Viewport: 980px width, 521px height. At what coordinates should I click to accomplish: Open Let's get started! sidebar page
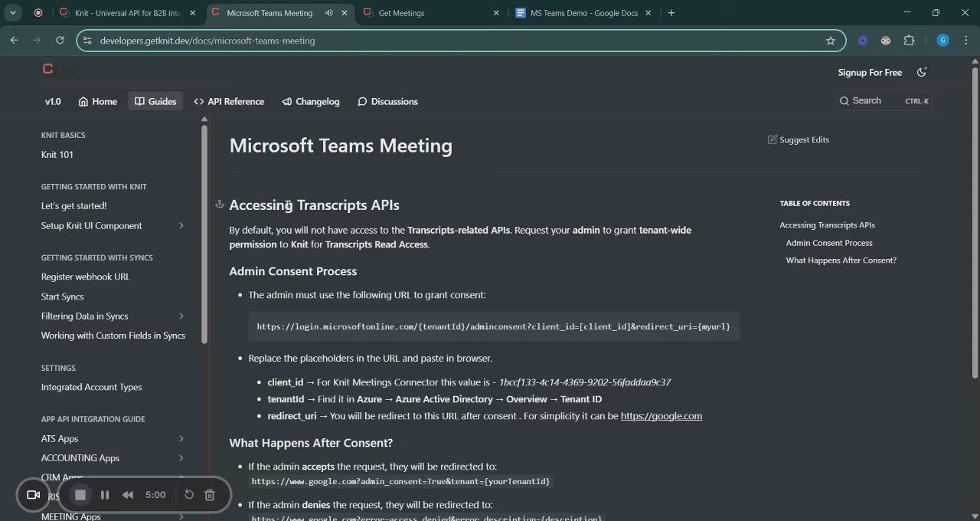(74, 206)
